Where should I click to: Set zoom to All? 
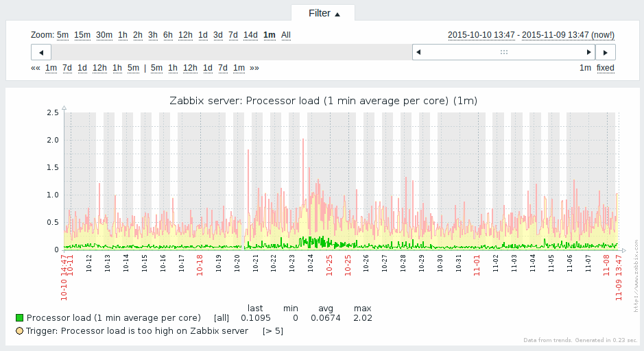pyautogui.click(x=286, y=35)
